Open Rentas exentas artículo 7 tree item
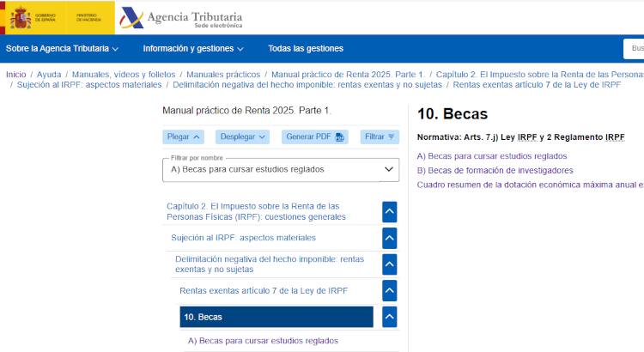 point(264,291)
